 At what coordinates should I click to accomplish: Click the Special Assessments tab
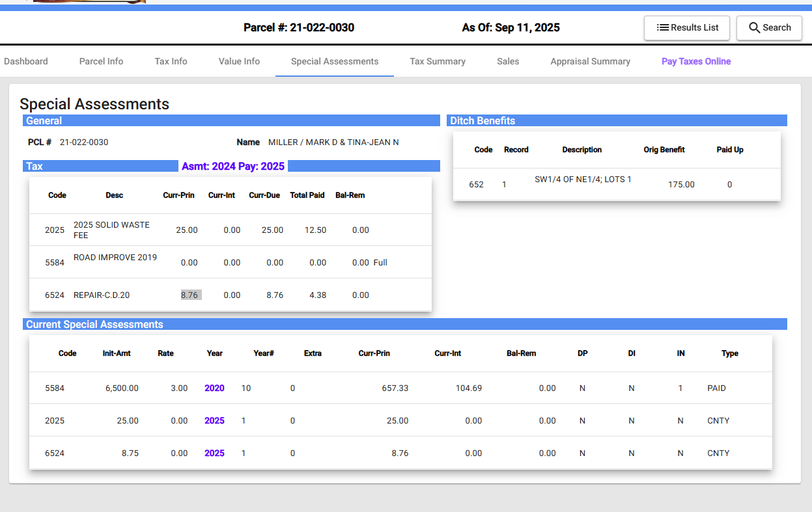pos(334,62)
